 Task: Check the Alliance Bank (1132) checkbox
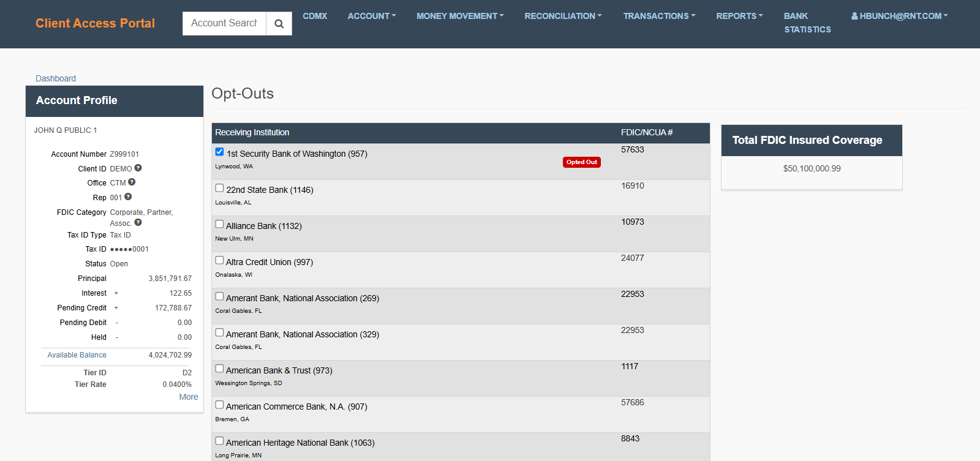point(219,224)
